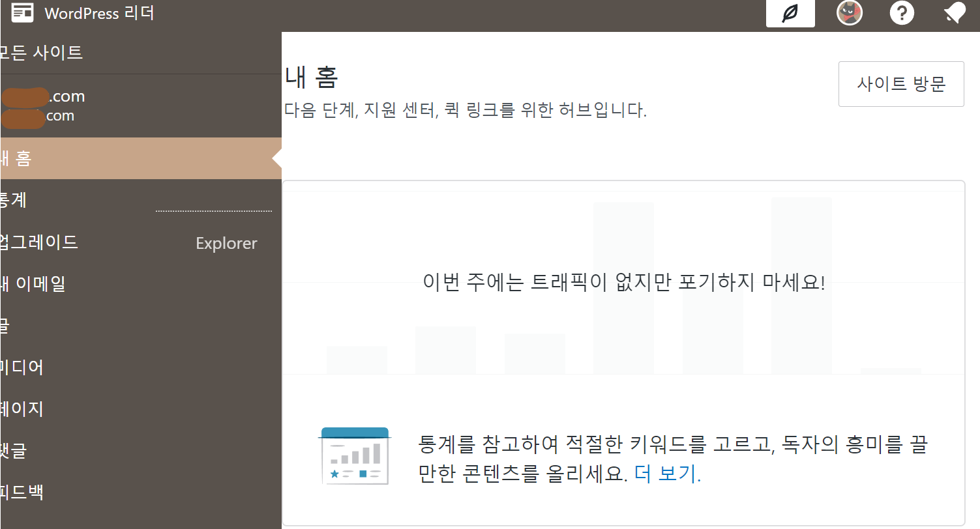Select the '내 홈' sidebar item
980x529 pixels.
point(141,158)
